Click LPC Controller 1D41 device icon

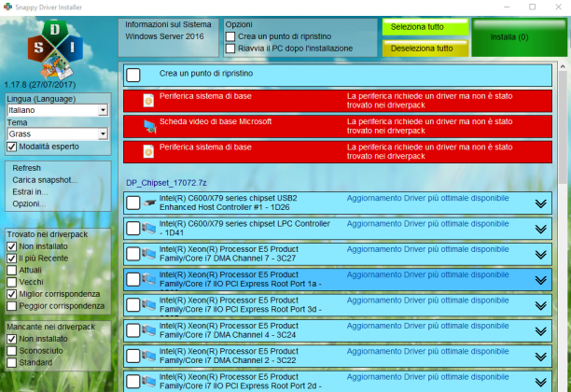click(149, 229)
